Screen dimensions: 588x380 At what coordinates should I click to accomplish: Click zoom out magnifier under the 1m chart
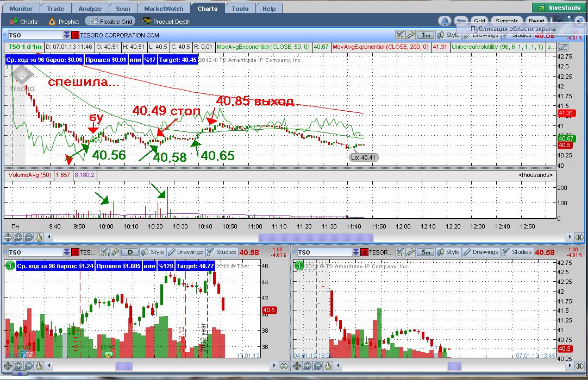point(28,237)
